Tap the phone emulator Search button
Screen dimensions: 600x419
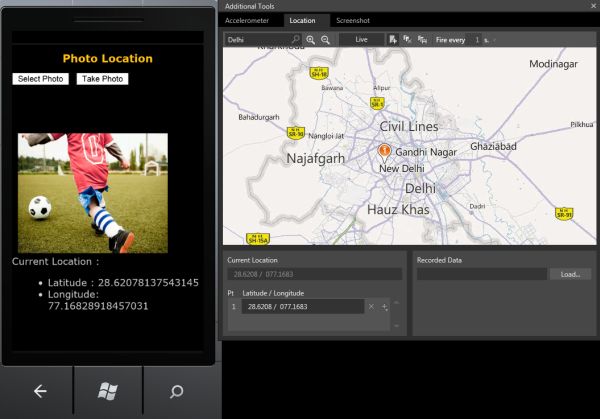click(x=176, y=391)
